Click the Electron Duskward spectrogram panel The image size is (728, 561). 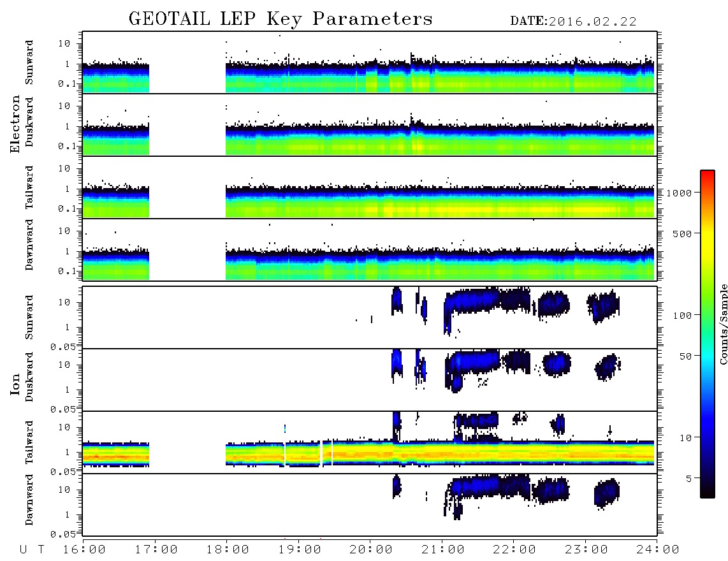[370, 124]
